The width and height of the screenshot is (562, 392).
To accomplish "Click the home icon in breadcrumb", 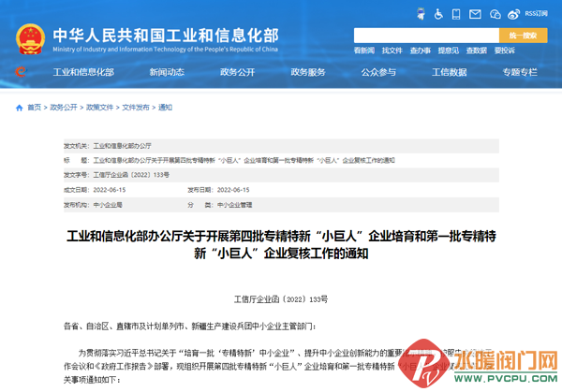I will (20, 108).
